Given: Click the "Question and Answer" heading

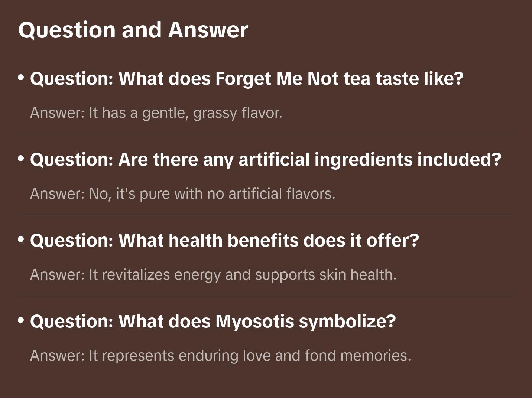Looking at the screenshot, I should (133, 30).
